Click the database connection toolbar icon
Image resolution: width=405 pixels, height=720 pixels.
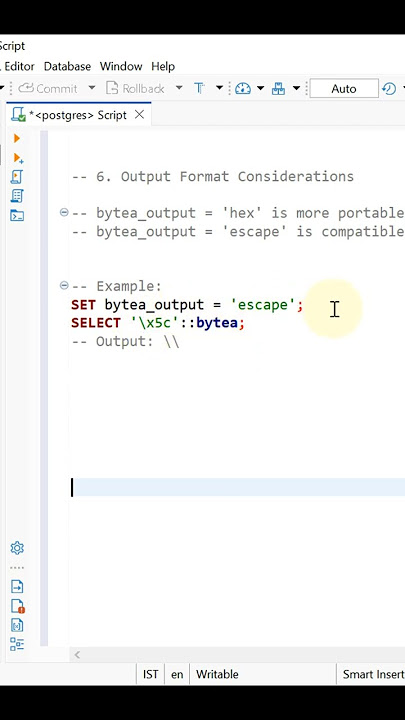click(x=278, y=88)
